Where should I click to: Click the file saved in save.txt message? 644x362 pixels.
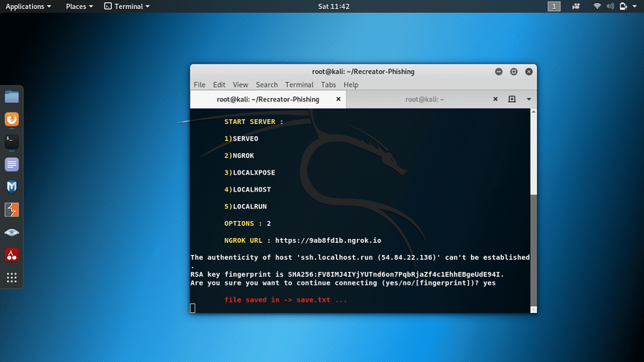point(285,300)
